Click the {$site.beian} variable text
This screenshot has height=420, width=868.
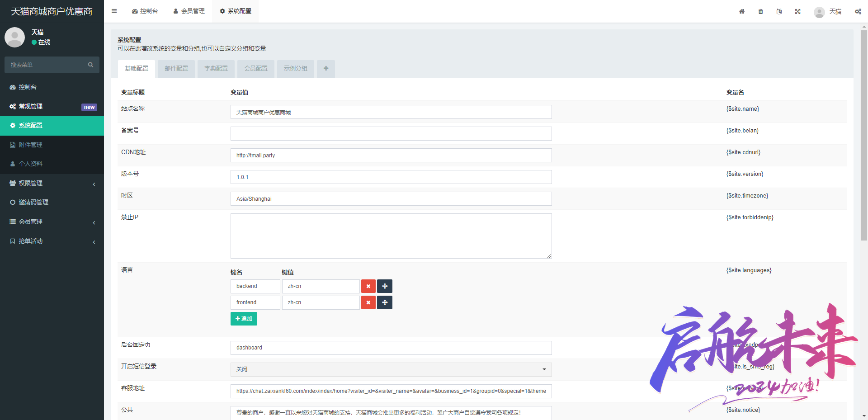743,131
